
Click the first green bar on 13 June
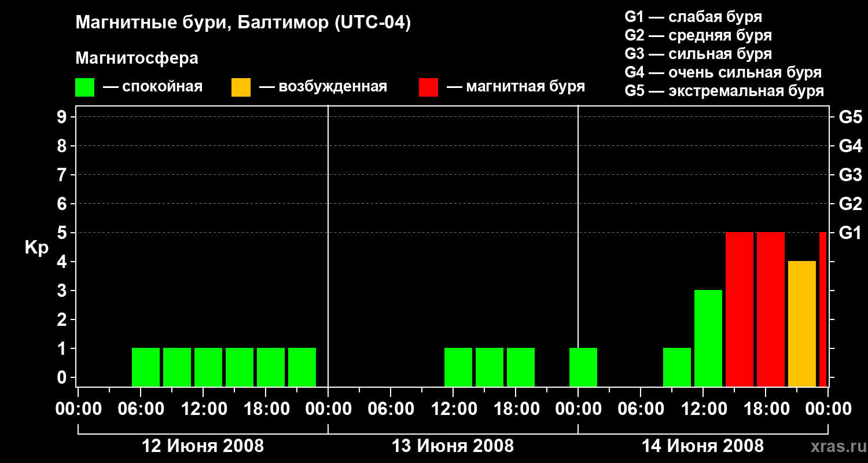click(458, 367)
